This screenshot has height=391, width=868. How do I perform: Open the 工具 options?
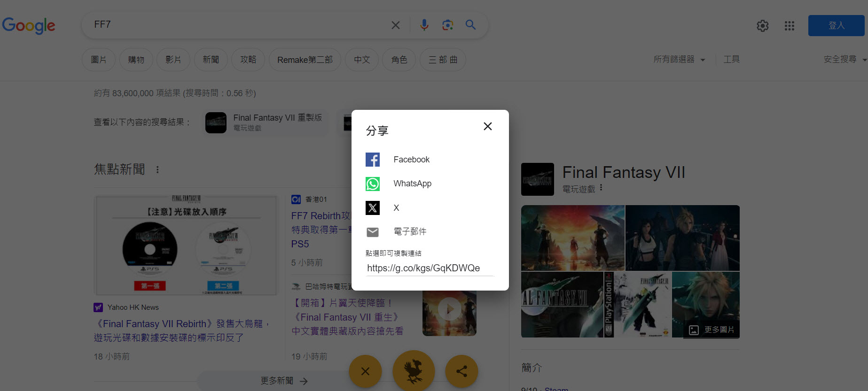click(x=731, y=60)
